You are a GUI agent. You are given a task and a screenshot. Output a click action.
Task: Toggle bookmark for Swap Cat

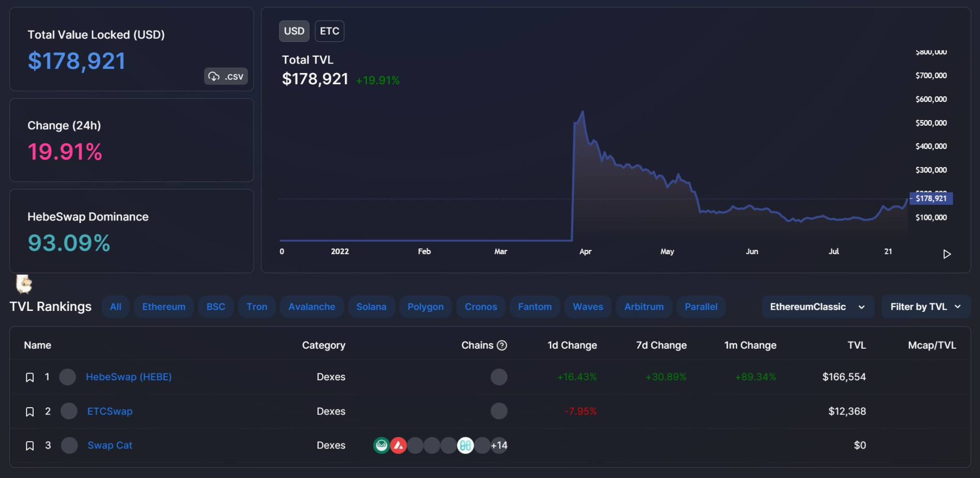click(x=30, y=446)
